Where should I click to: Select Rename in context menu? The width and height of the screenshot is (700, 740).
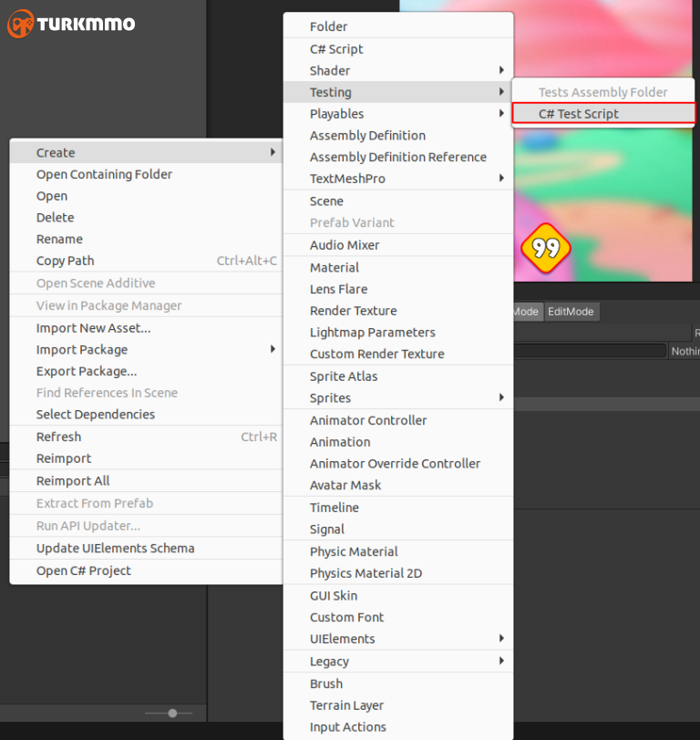(146, 240)
